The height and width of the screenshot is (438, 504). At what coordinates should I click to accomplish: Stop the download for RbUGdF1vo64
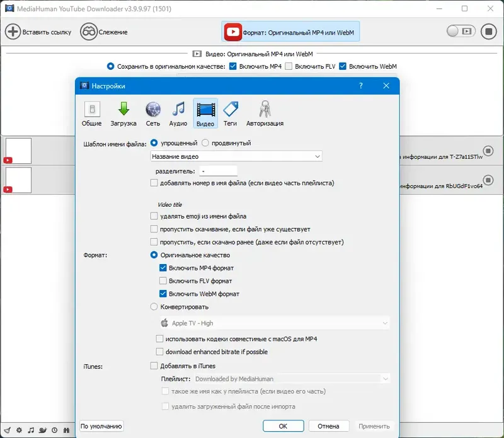pos(488,180)
